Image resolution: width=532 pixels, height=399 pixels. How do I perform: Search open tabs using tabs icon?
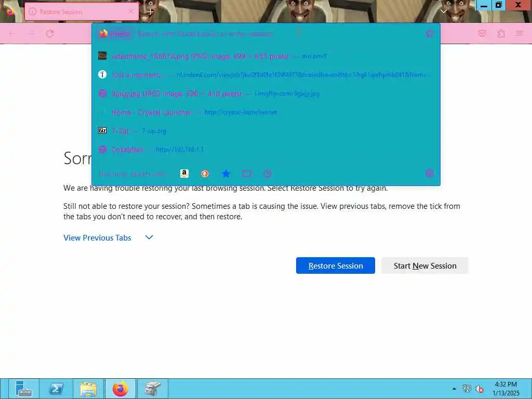click(x=247, y=174)
